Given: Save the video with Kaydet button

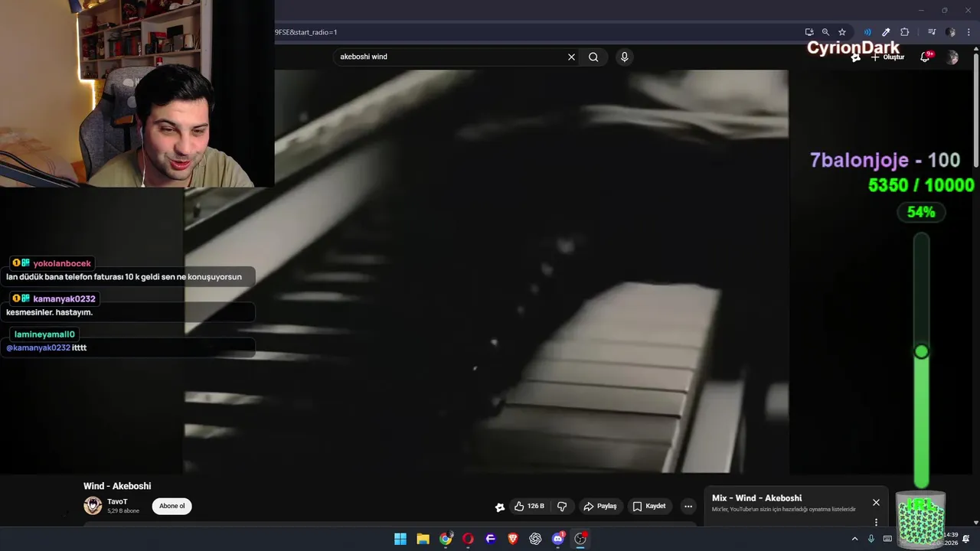Looking at the screenshot, I should coord(649,506).
